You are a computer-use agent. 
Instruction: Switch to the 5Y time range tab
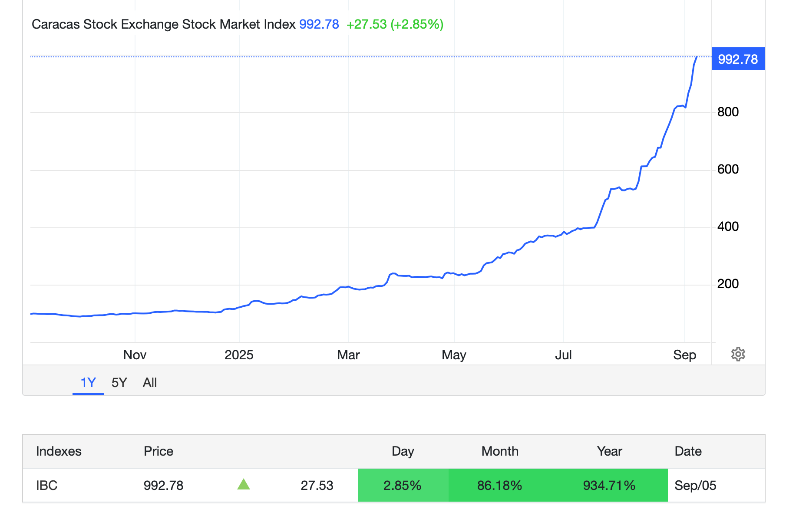click(x=119, y=382)
